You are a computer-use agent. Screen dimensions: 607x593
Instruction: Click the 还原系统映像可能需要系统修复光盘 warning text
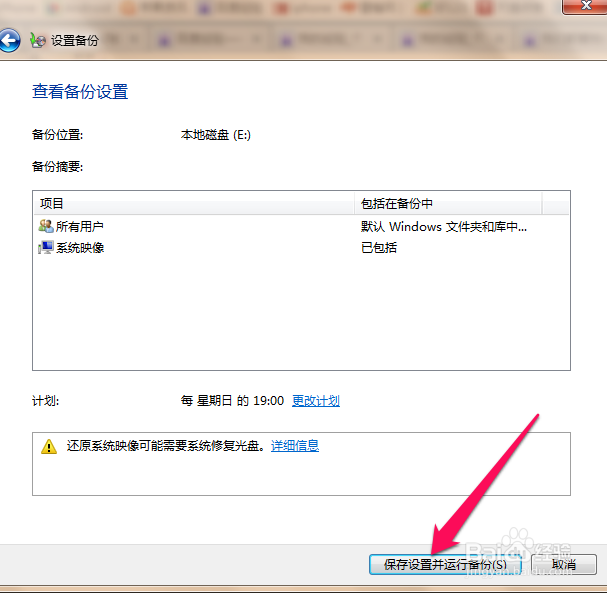click(x=166, y=446)
